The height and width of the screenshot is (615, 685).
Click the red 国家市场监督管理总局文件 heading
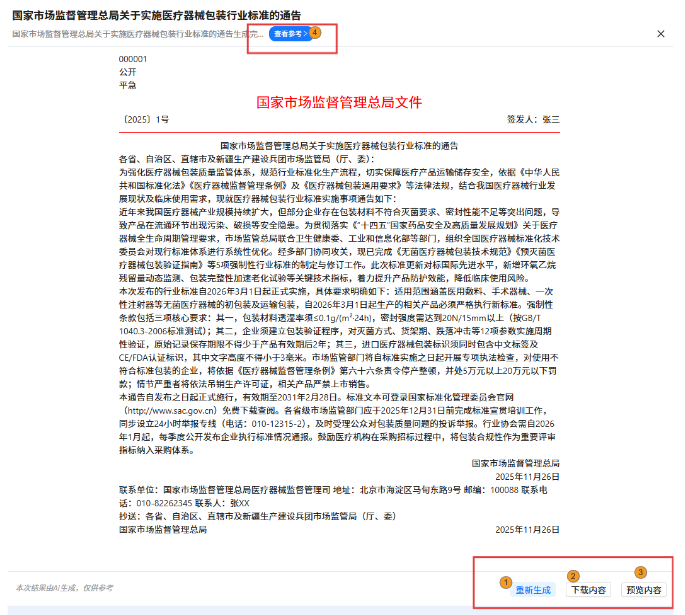[339, 101]
